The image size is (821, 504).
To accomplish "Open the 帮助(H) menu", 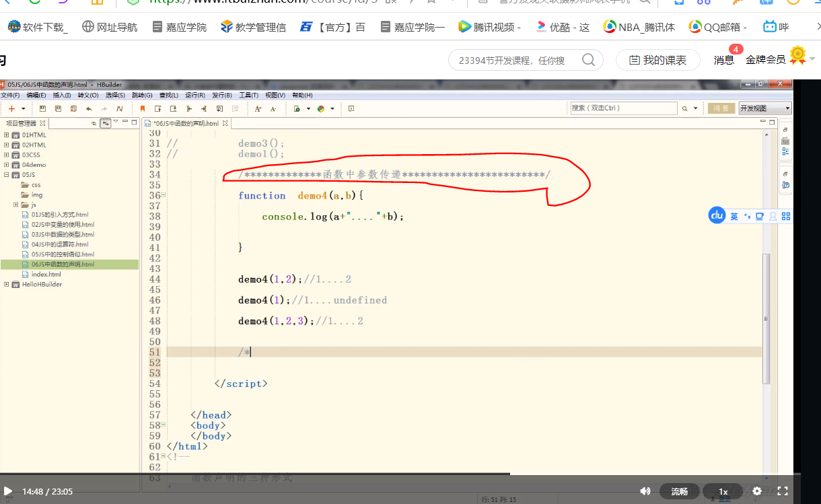I will tap(302, 96).
